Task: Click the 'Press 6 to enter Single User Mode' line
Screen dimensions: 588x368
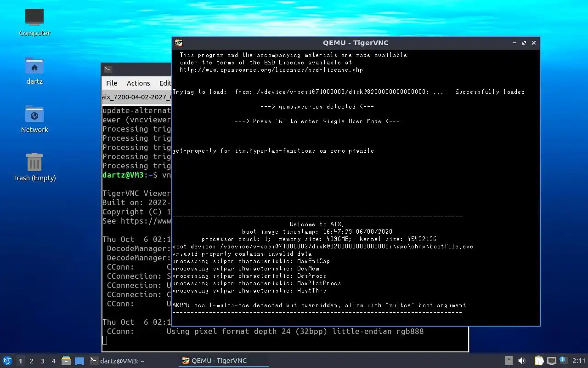Action: pyautogui.click(x=317, y=121)
